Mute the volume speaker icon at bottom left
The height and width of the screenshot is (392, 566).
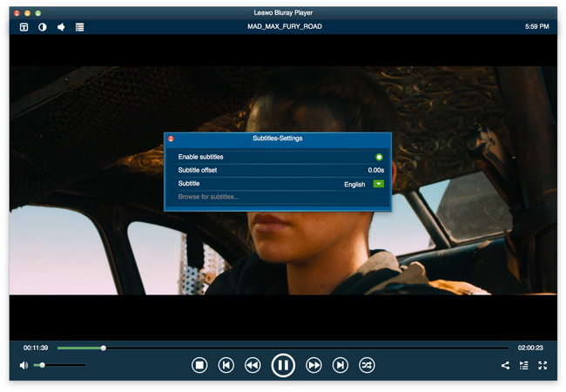pyautogui.click(x=24, y=365)
